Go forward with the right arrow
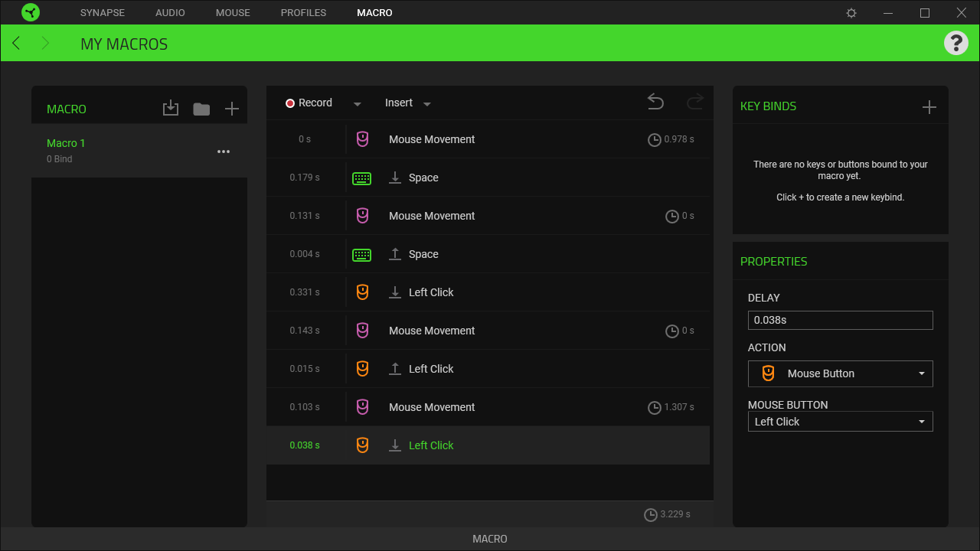This screenshot has width=980, height=551. [x=45, y=43]
